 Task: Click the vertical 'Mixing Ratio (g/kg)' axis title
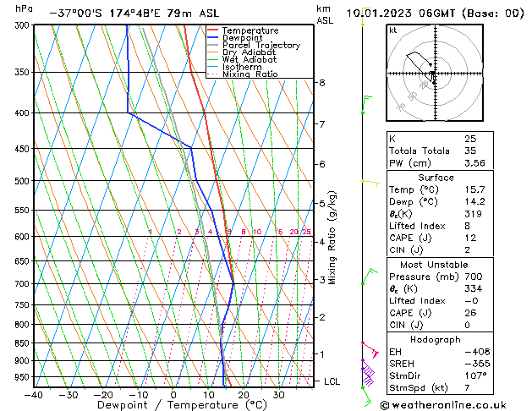[x=332, y=238]
